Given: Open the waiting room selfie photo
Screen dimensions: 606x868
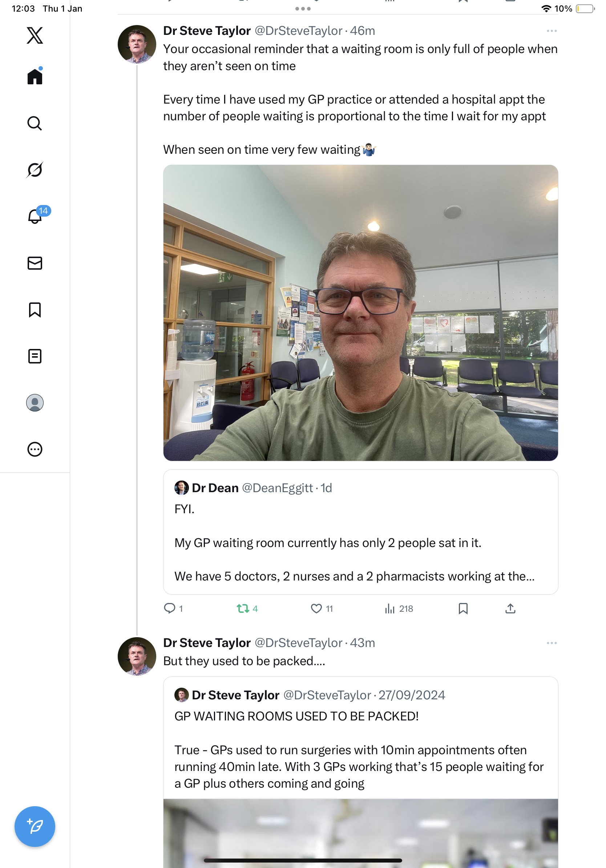Looking at the screenshot, I should [360, 313].
